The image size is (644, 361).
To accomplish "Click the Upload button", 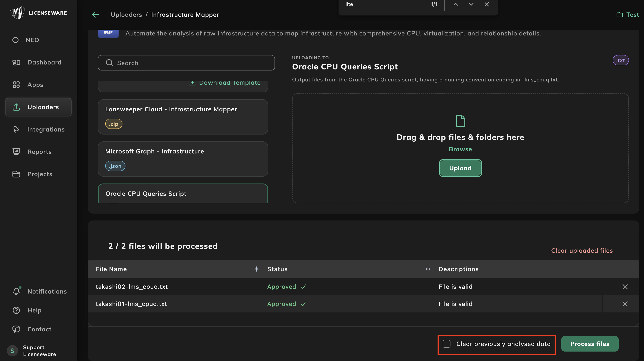I will tap(460, 168).
